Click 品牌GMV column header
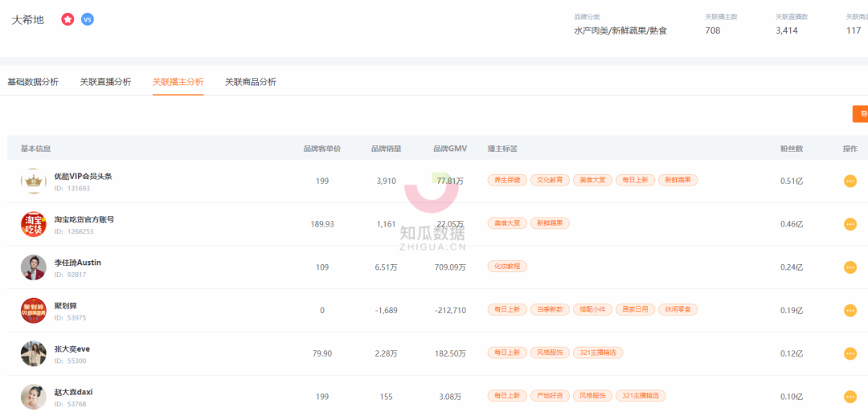 point(451,149)
